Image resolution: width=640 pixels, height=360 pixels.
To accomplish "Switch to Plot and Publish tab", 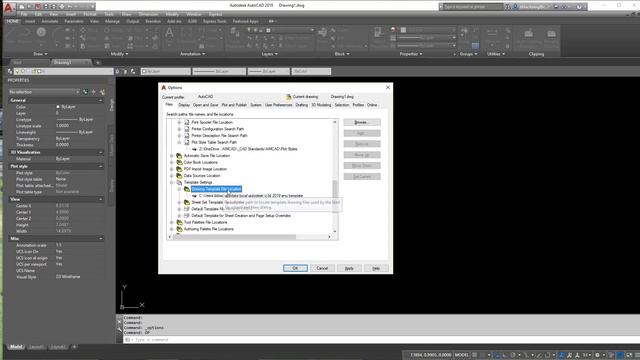I will pyautogui.click(x=234, y=105).
